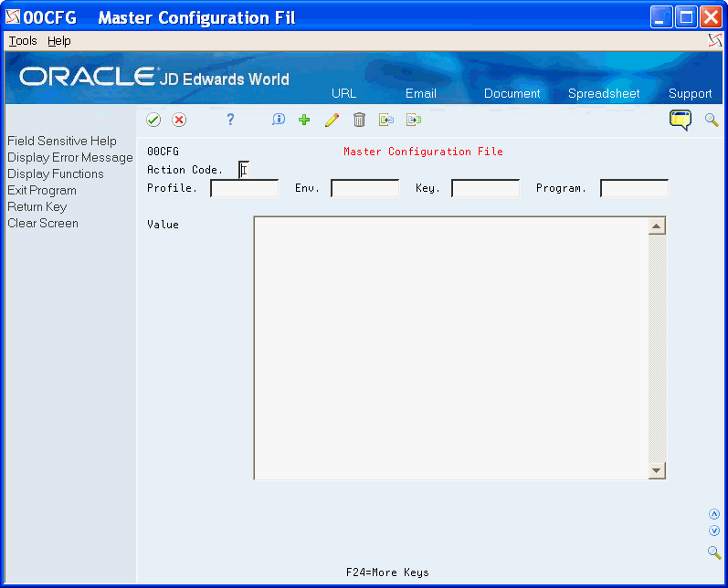Click the Value box scroll down arrow
The image size is (728, 588).
pyautogui.click(x=657, y=470)
